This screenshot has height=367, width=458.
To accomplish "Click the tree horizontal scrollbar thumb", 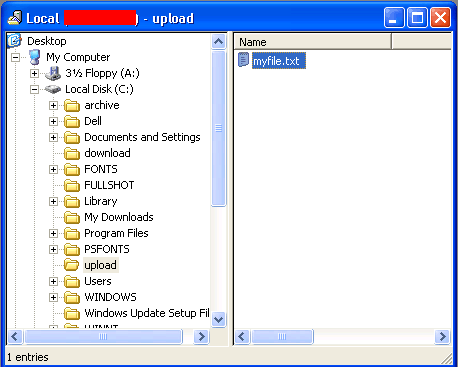I will pyautogui.click(x=104, y=337).
